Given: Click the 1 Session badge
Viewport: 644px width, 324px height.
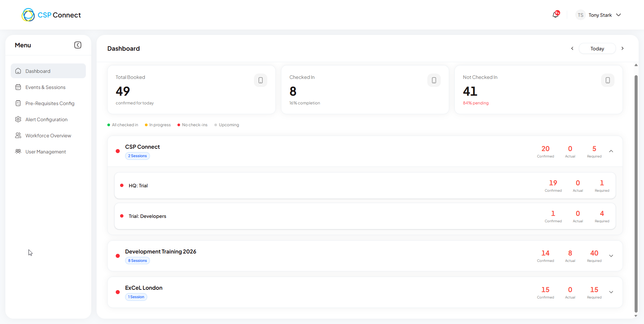Looking at the screenshot, I should (136, 297).
